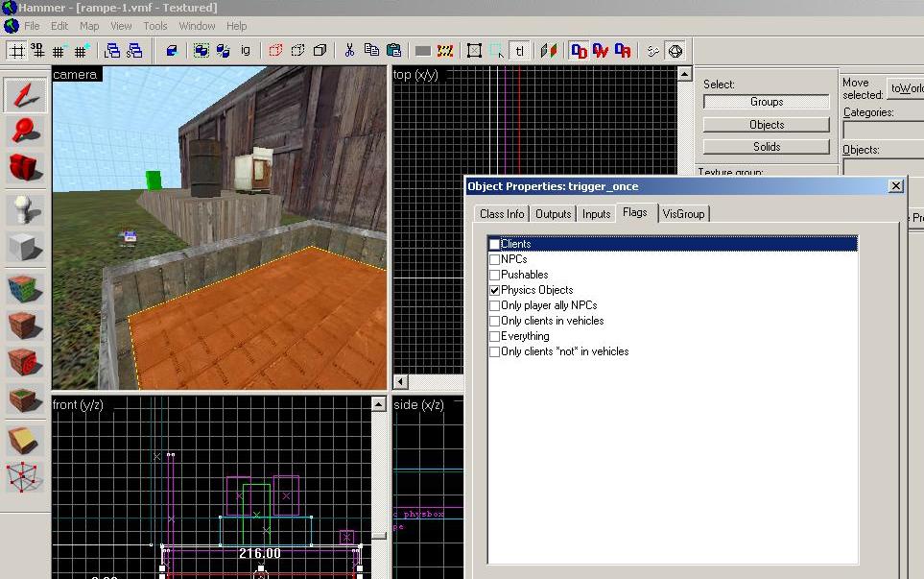
Task: Click top view scrollbar left arrow
Action: coord(400,381)
